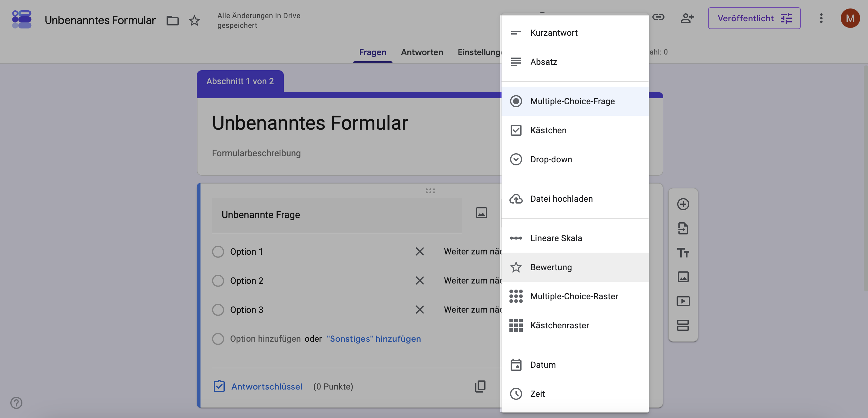Select the Option 3 radio button
This screenshot has width=868, height=418.
218,310
